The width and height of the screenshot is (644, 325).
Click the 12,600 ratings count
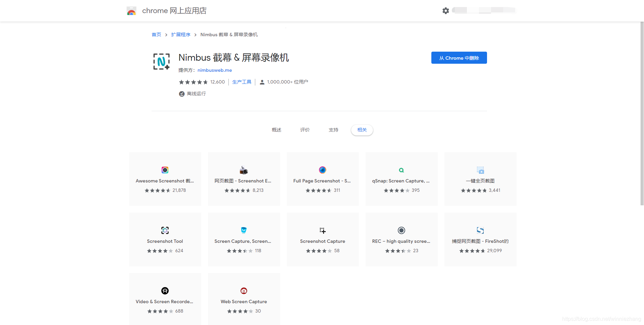(218, 82)
